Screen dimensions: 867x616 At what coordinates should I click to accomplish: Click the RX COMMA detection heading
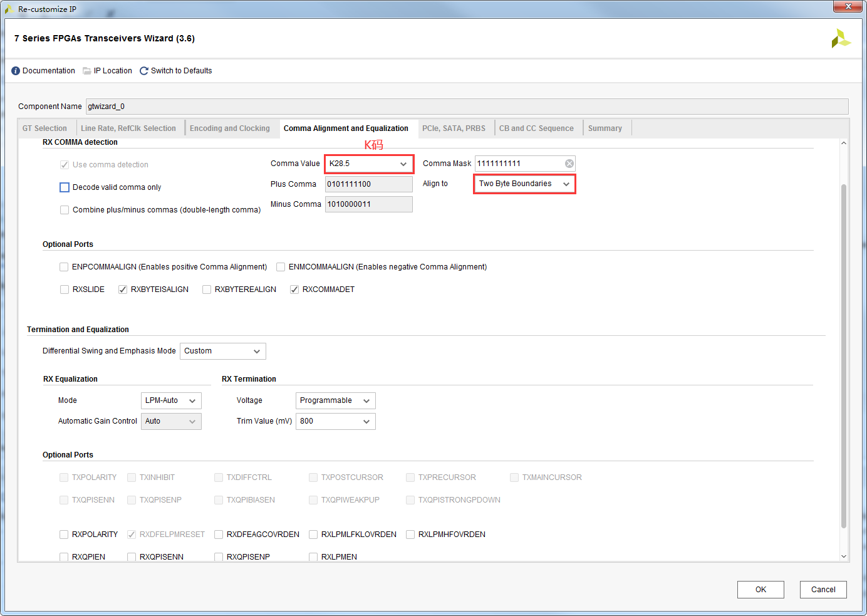click(x=80, y=142)
